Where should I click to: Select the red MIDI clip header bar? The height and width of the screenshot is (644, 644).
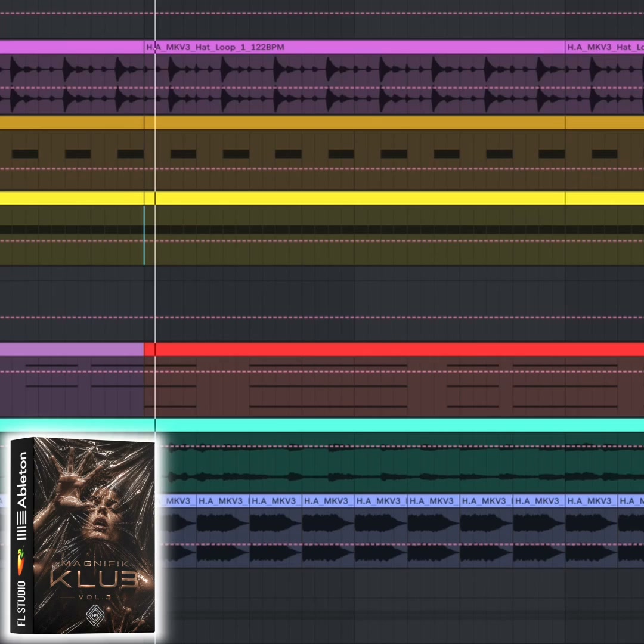(x=394, y=350)
